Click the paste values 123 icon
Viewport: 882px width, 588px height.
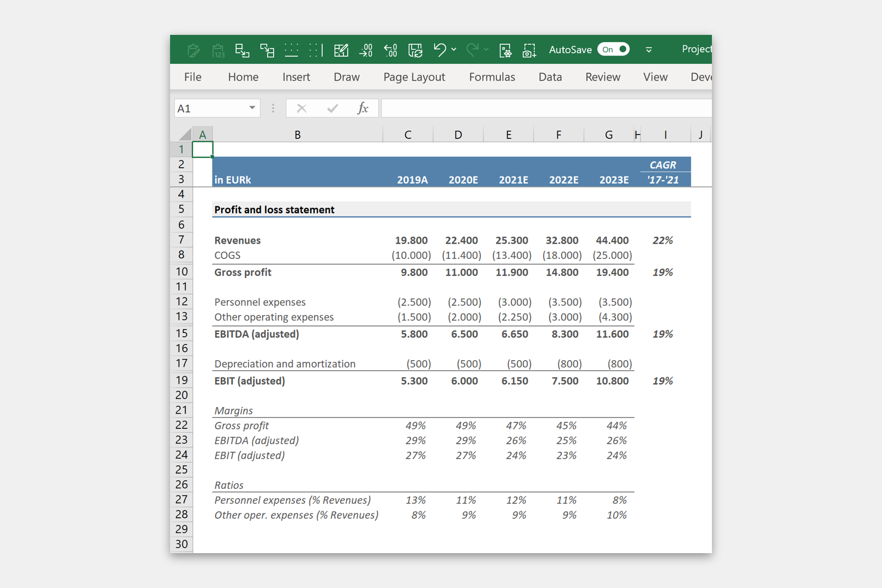click(x=218, y=50)
